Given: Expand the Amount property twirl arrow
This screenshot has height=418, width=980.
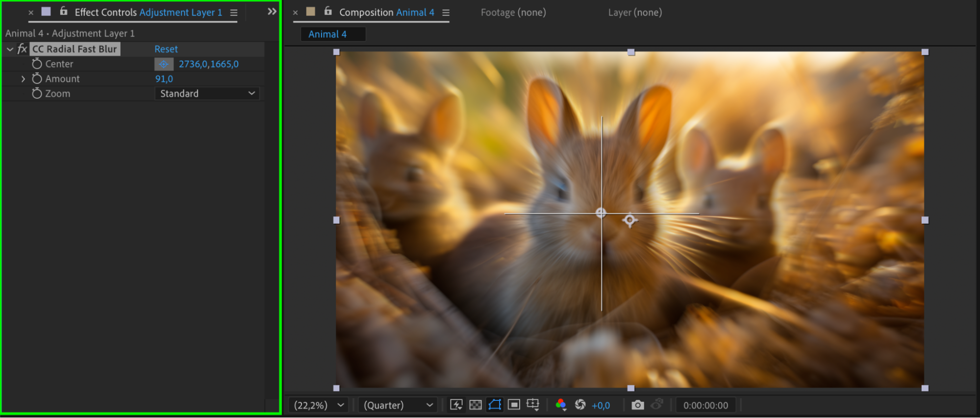Looking at the screenshot, I should point(23,78).
